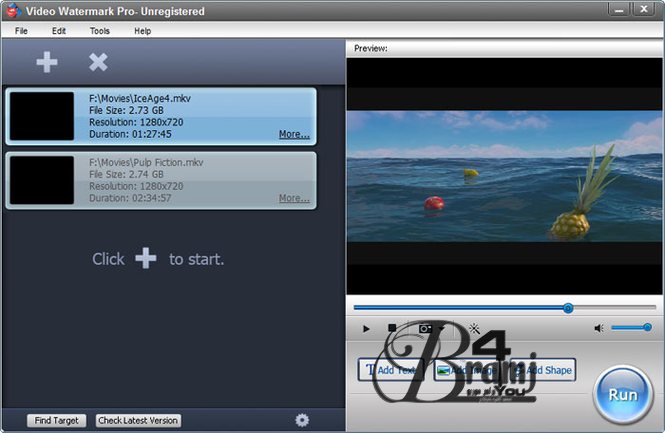Image resolution: width=665 pixels, height=433 pixels.
Task: Click the Add Shape button
Action: 543,370
